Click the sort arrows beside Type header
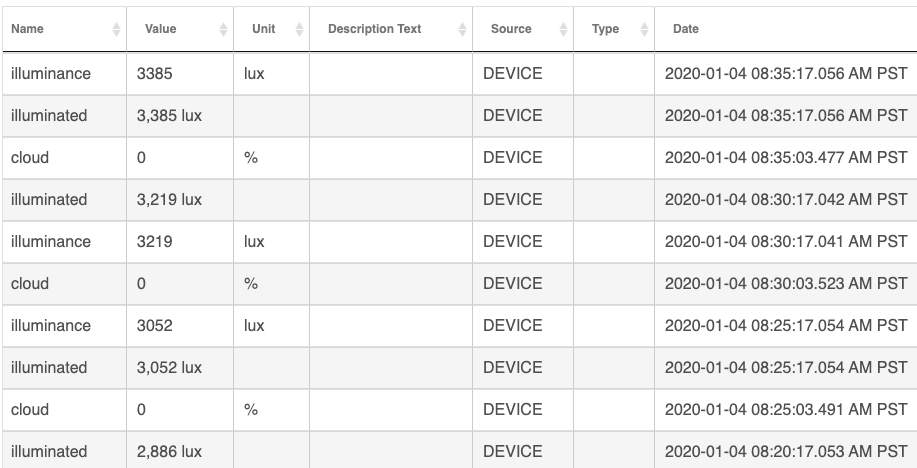 pos(647,30)
